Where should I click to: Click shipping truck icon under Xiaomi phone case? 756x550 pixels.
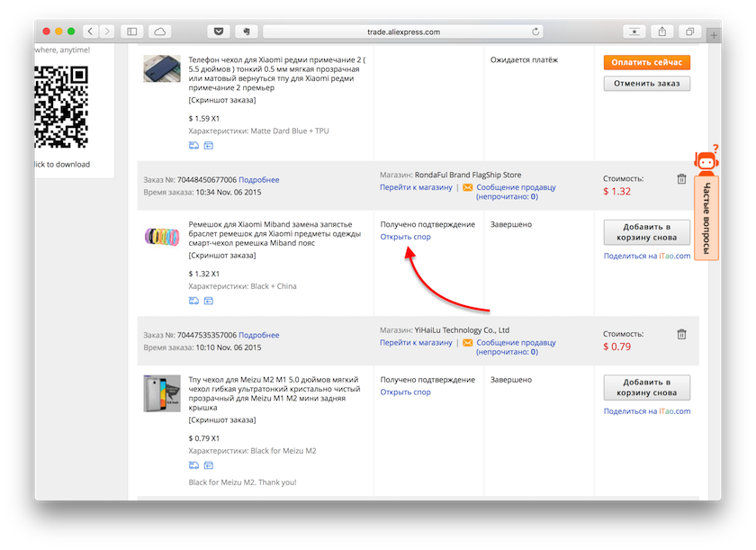pos(193,145)
